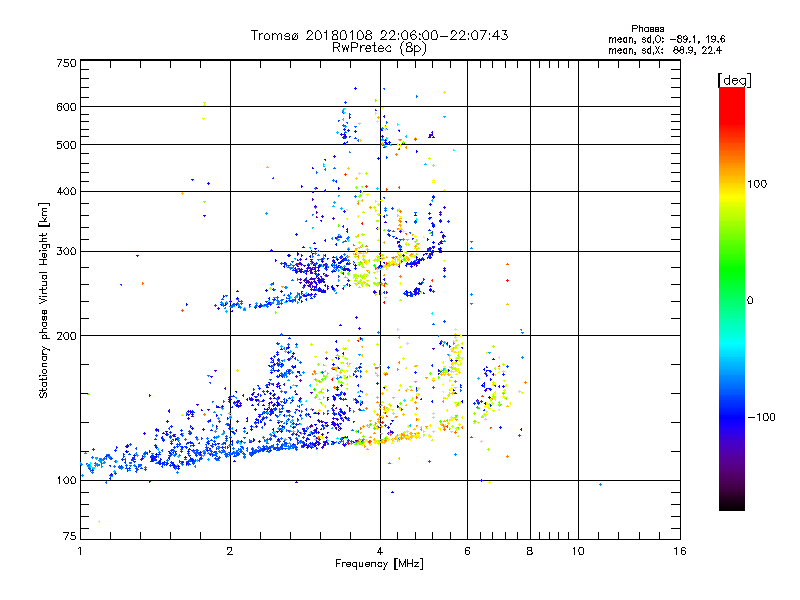Click the 'Phases' header text
Viewport: 800px width, 600px height.
(647, 29)
